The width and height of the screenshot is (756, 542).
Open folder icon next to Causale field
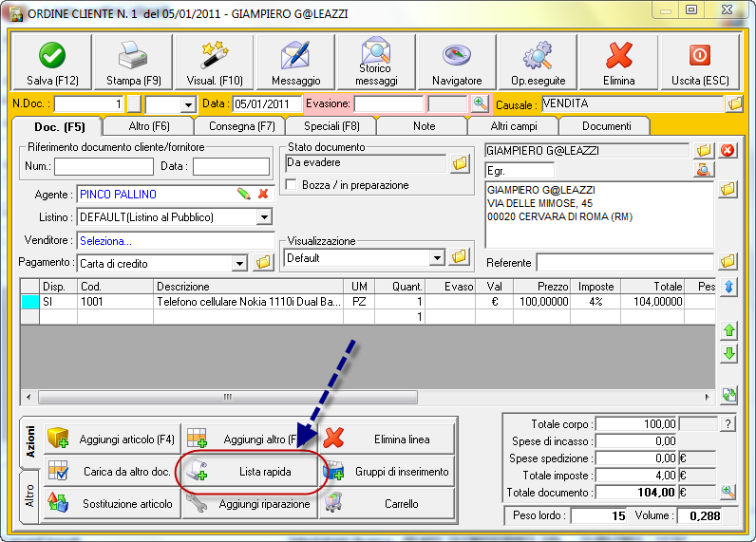coord(734,103)
